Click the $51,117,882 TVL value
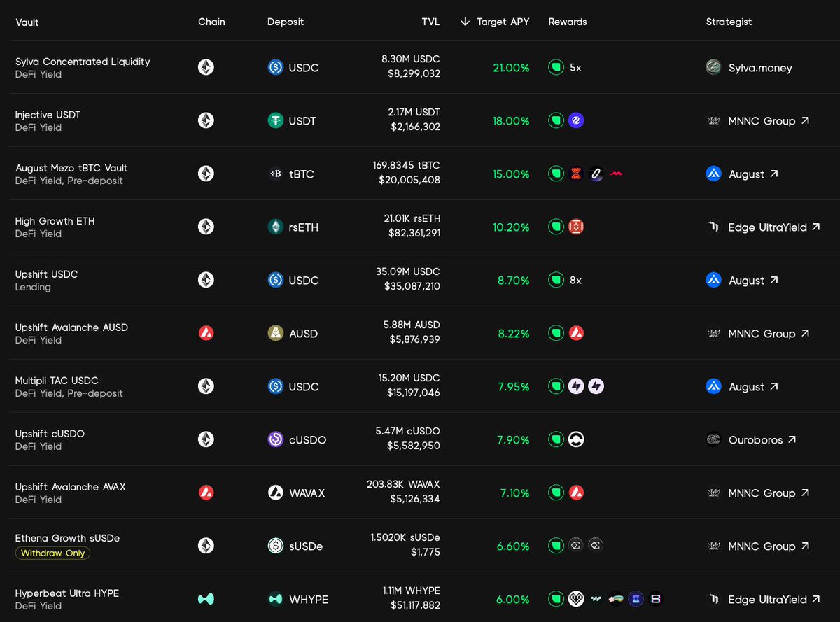The width and height of the screenshot is (840, 622). [x=415, y=605]
